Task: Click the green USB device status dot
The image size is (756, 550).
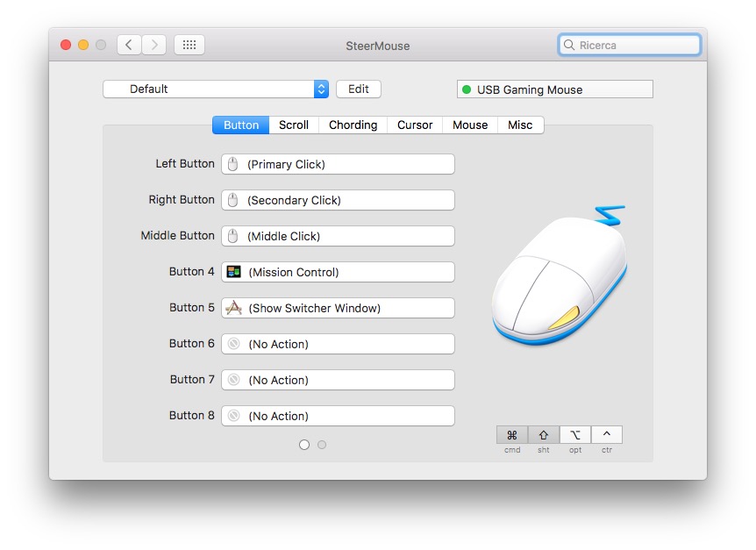Action: 467,89
